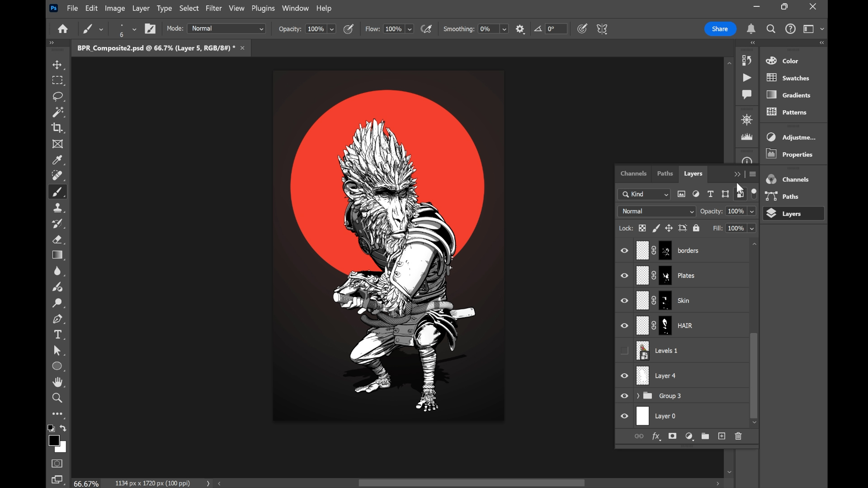
Task: Open the Flow dropdown arrow
Action: tap(410, 29)
